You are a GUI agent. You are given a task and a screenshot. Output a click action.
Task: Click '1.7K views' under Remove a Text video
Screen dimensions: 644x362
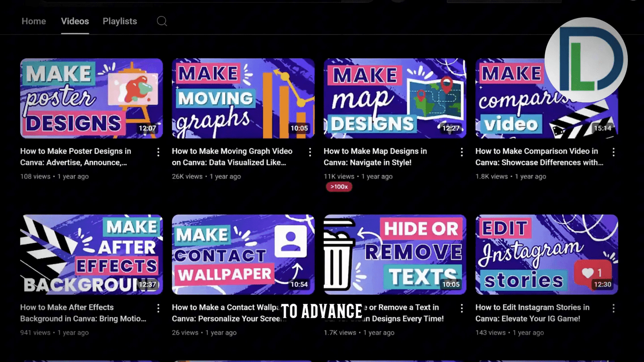coord(340,333)
